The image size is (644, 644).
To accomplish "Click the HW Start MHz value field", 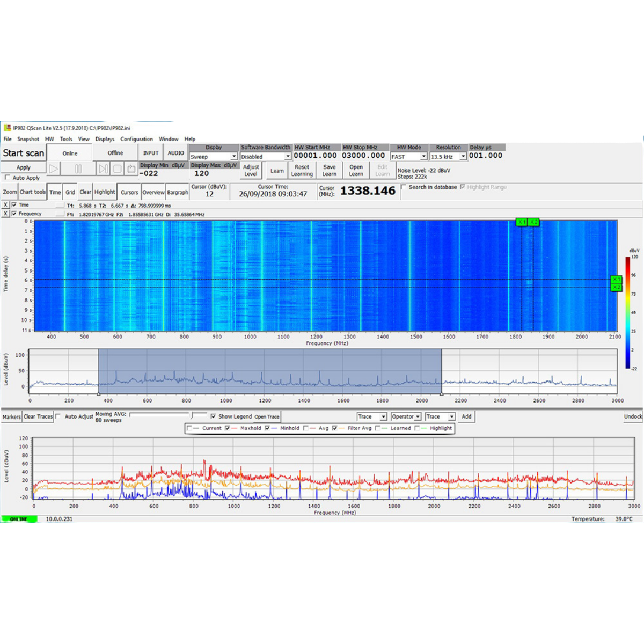I will (316, 156).
